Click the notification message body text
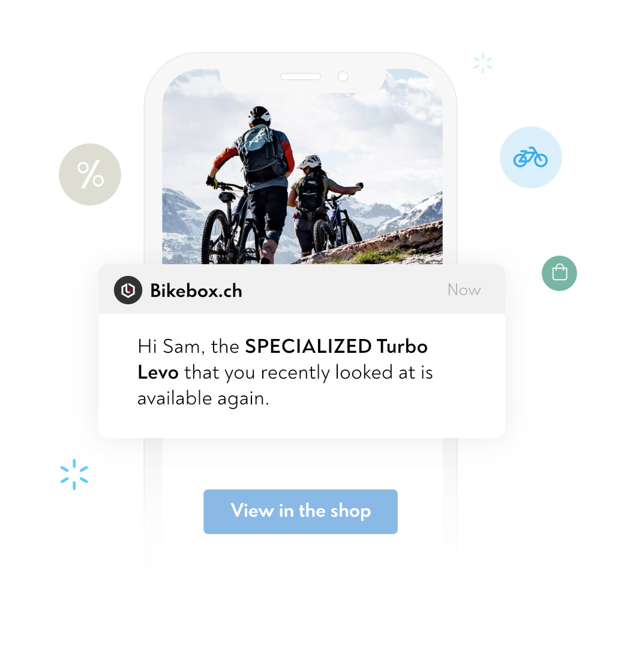 [x=285, y=372]
